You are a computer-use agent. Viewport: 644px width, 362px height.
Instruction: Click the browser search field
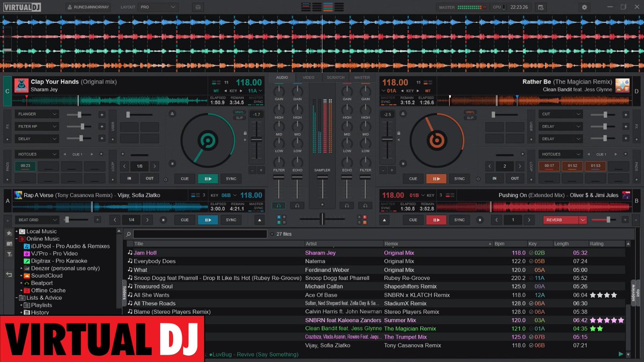pos(200,234)
